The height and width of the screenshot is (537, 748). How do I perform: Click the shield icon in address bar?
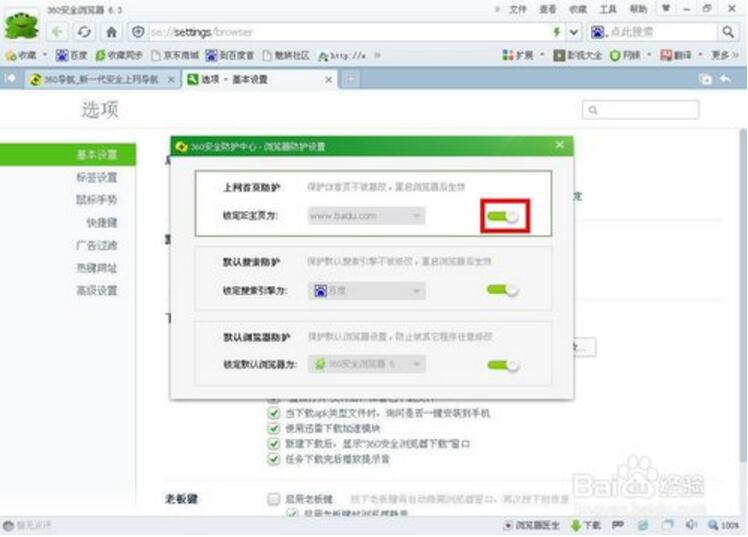(x=138, y=32)
